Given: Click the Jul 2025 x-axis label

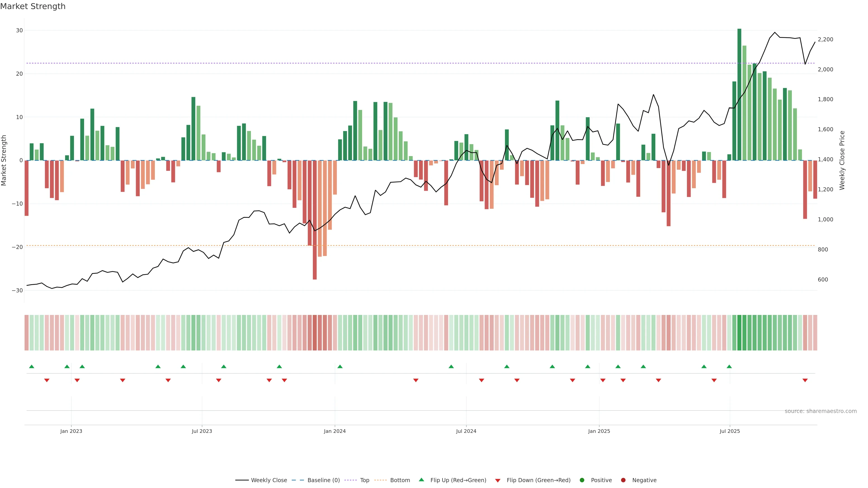Looking at the screenshot, I should [729, 431].
